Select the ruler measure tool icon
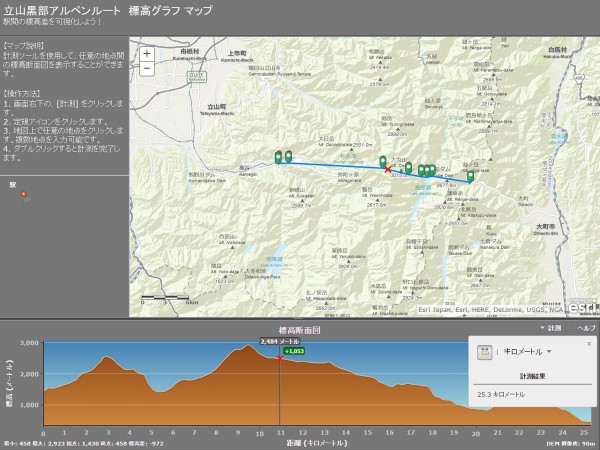The image size is (600, 450). pyautogui.click(x=483, y=353)
